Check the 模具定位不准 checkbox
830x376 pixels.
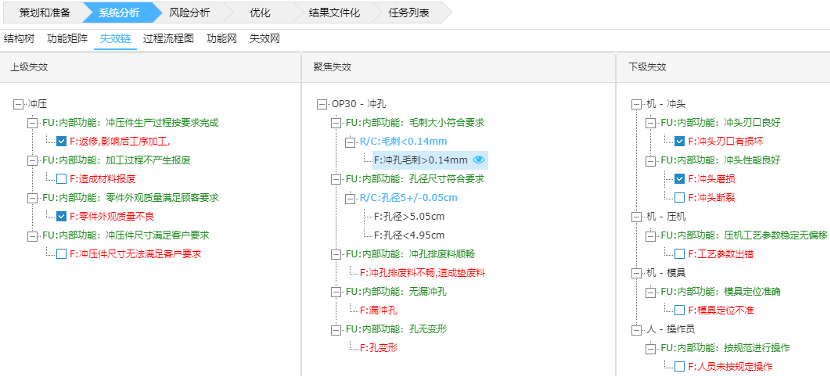(680, 310)
